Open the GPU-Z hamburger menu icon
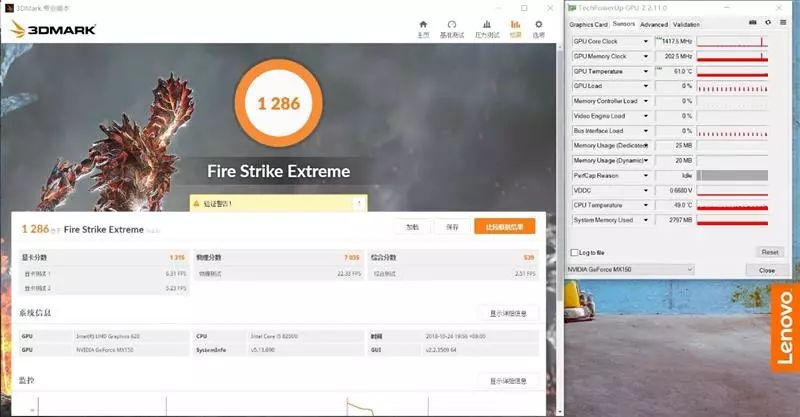 (x=783, y=22)
